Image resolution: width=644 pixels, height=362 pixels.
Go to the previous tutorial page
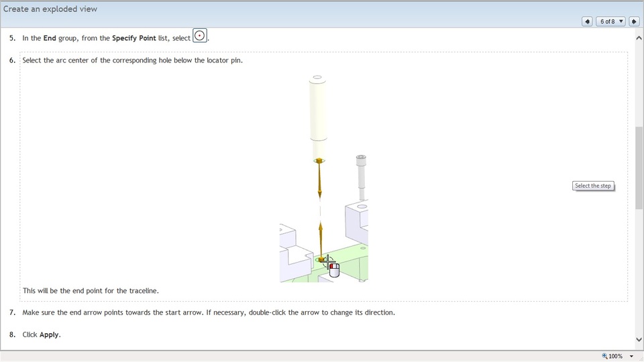click(x=587, y=21)
